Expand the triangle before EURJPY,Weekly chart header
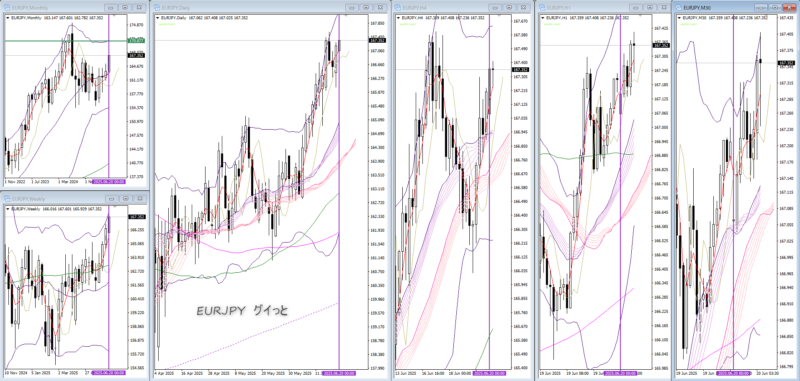800x381 pixels. [x=8, y=209]
